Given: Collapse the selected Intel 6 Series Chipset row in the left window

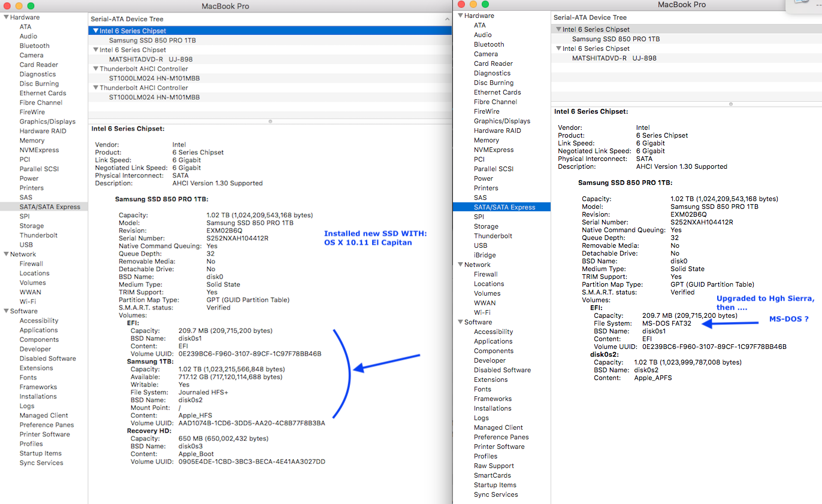Looking at the screenshot, I should tap(95, 31).
